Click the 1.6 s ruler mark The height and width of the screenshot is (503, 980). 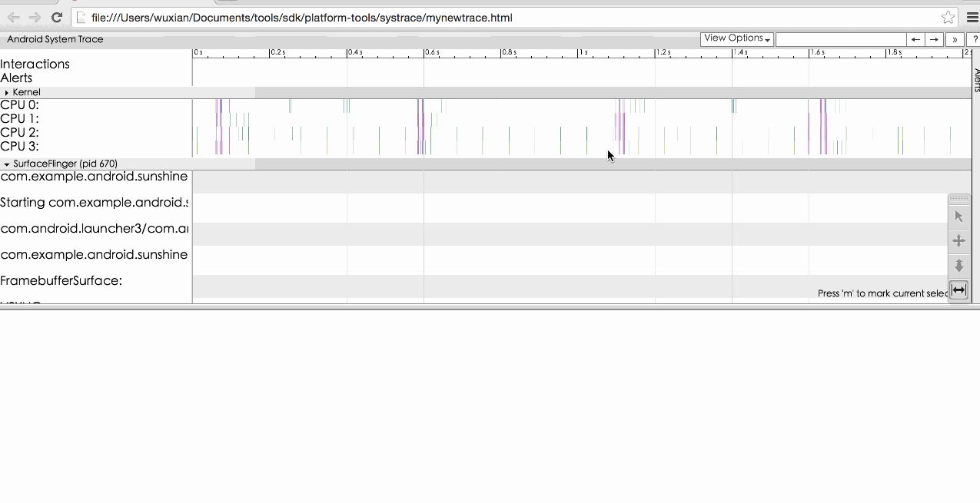(x=818, y=53)
